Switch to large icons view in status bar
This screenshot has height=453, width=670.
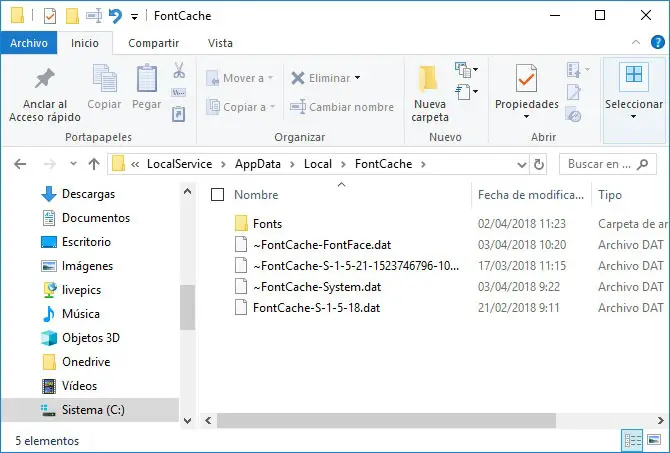click(x=654, y=440)
